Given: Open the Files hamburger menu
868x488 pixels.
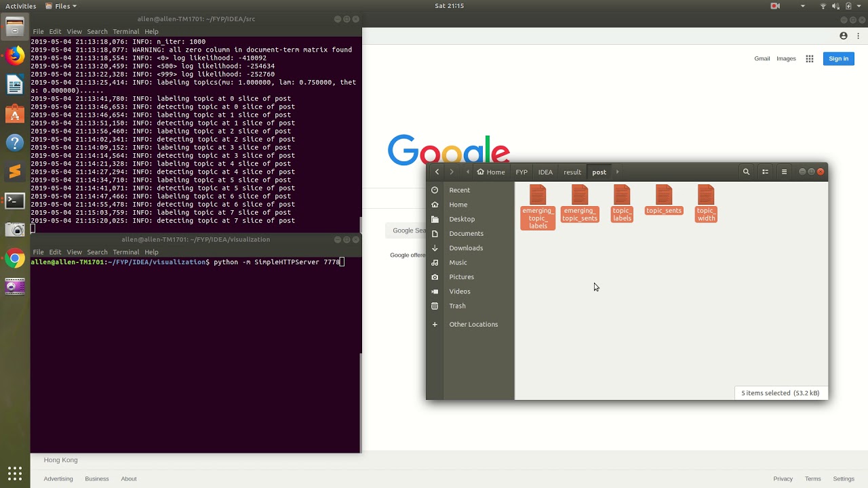Looking at the screenshot, I should point(784,172).
